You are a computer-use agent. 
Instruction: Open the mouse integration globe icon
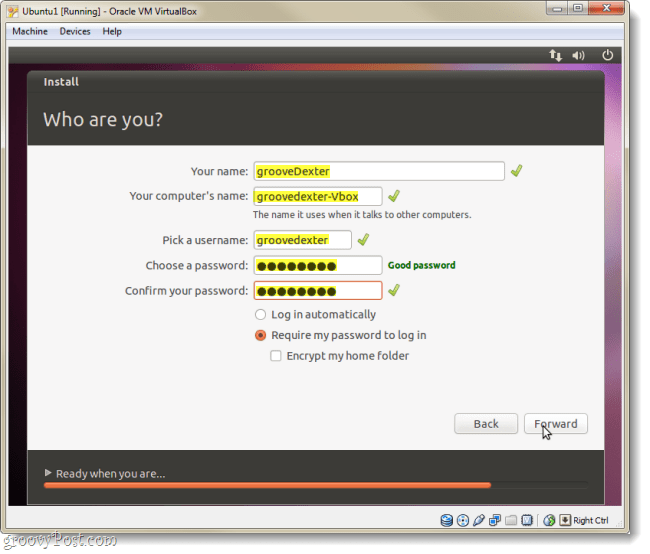tap(549, 520)
